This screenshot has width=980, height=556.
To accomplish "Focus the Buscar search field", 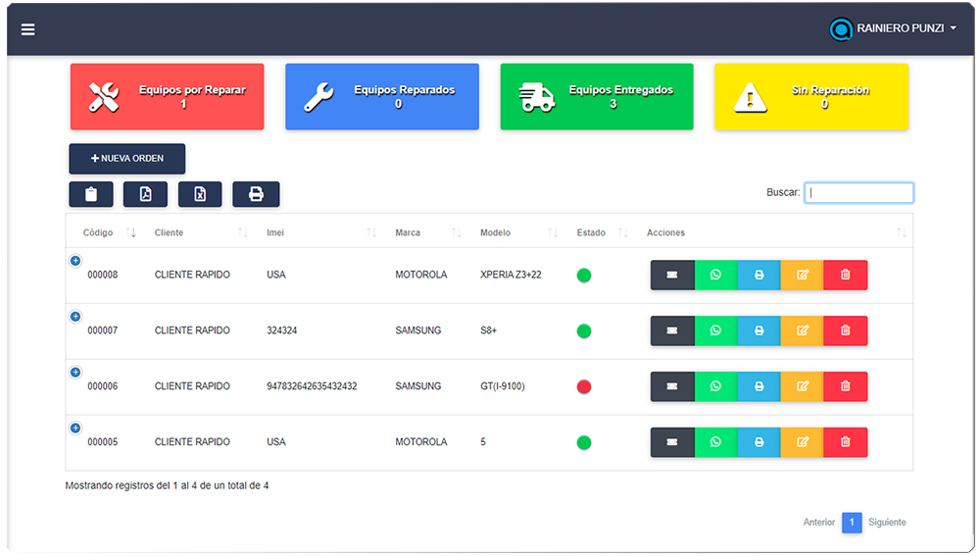I will (x=858, y=193).
